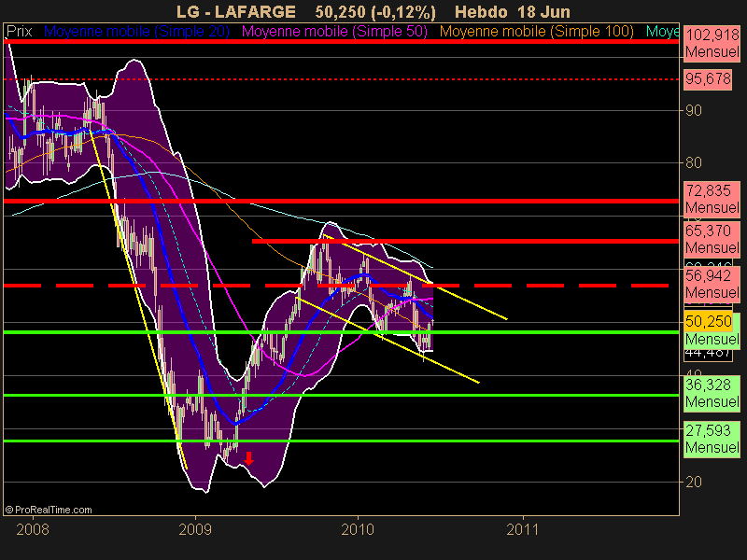Viewport: 747px width, 560px height.
Task: Click the 44,487 price label
Action: coord(708,353)
